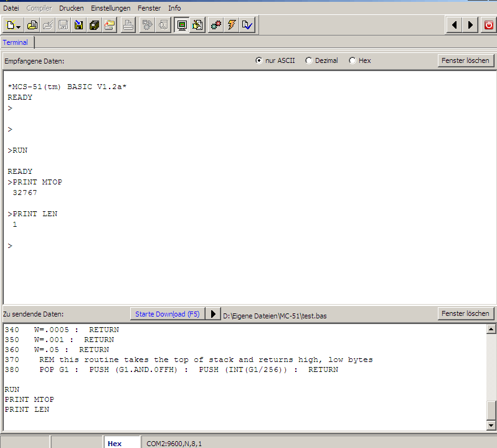Click the save-as floppy icon with blue arrow

[x=78, y=25]
